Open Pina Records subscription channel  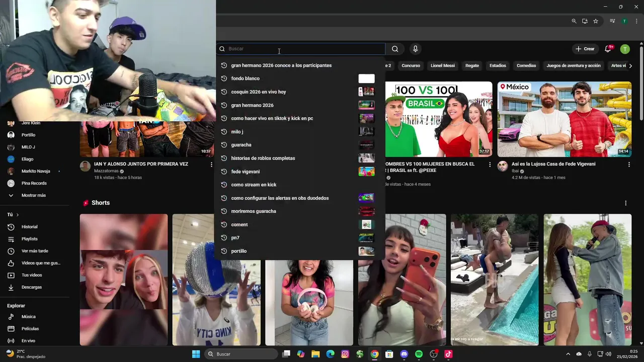click(35, 183)
